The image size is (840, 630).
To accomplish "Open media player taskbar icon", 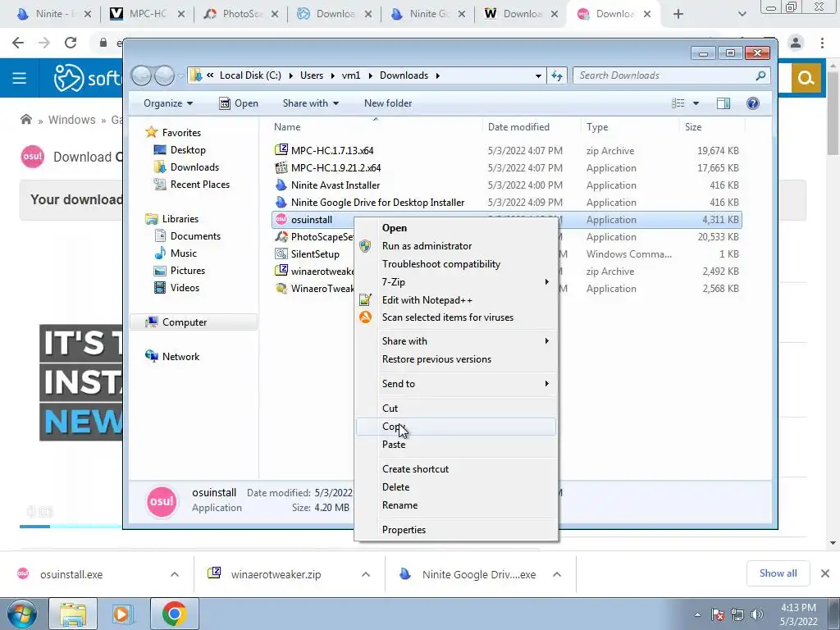I will (x=122, y=614).
